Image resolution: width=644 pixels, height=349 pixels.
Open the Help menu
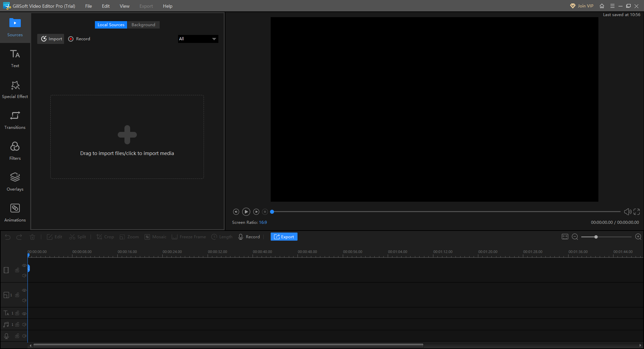tap(168, 6)
